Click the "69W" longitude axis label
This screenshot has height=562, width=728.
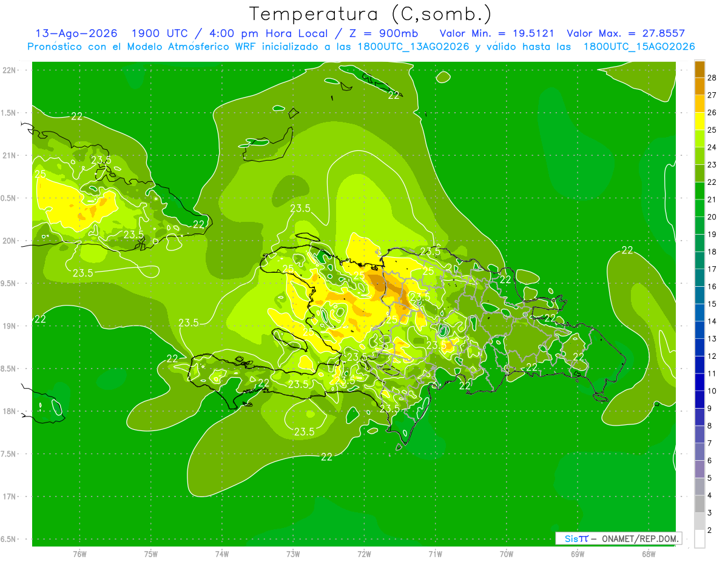[577, 554]
